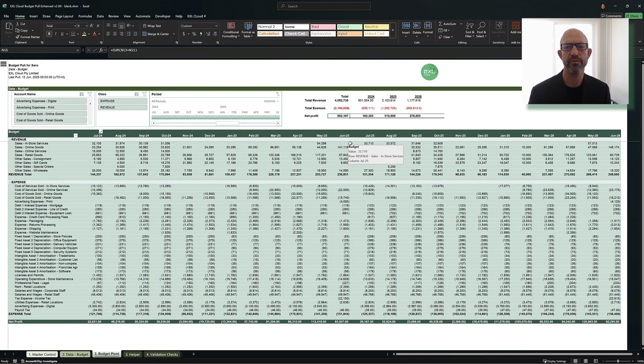The width and height of the screenshot is (644, 364).
Task: Click the decrease decimal icon
Action: click(x=215, y=34)
